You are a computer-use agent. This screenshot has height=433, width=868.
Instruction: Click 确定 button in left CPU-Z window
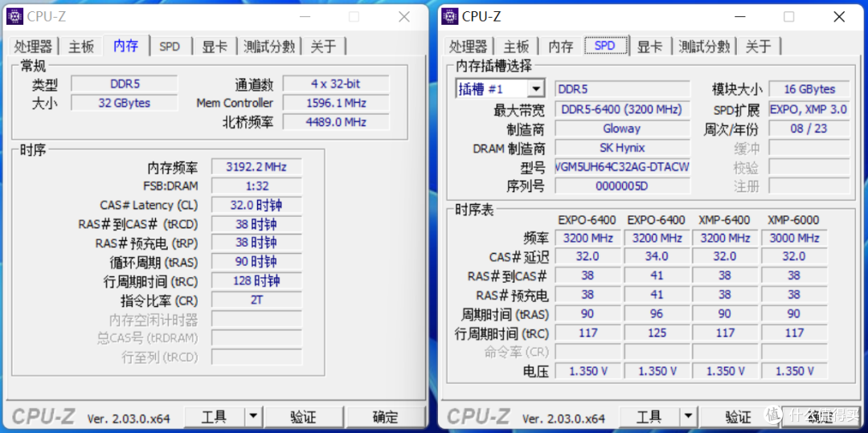point(385,417)
